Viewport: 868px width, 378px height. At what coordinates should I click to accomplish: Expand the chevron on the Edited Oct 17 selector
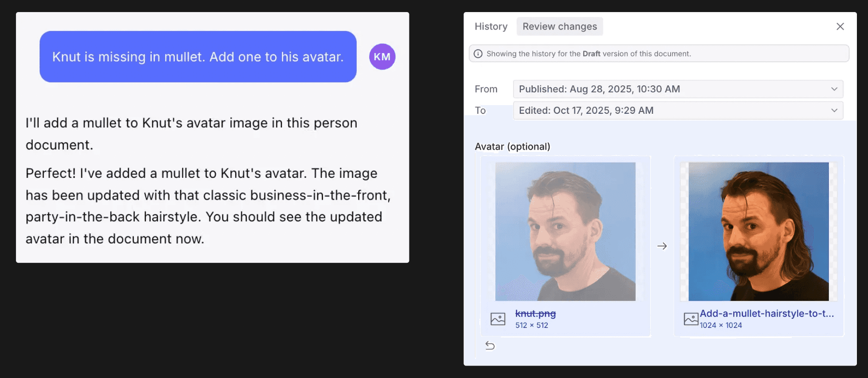point(834,110)
